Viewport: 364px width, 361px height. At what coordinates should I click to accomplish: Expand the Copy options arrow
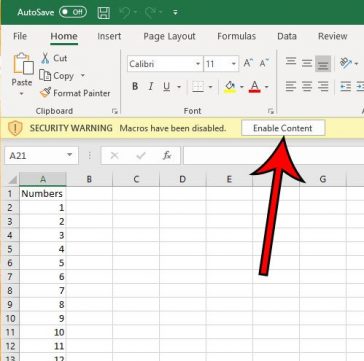[x=83, y=76]
